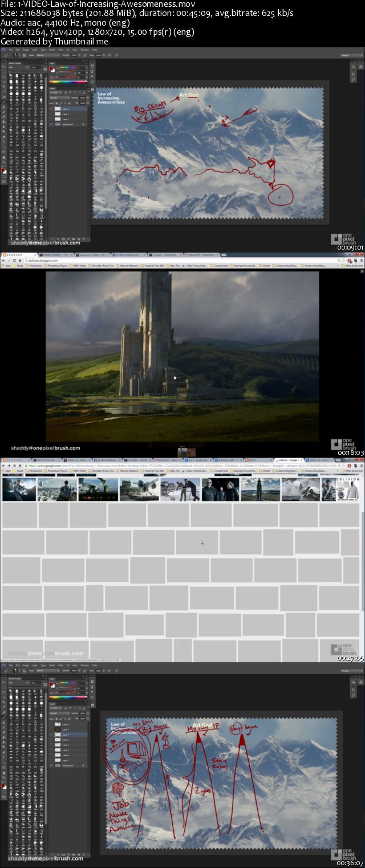
Task: Open the brush Mode dropdown in the first frame's options bar
Action: pos(48,55)
